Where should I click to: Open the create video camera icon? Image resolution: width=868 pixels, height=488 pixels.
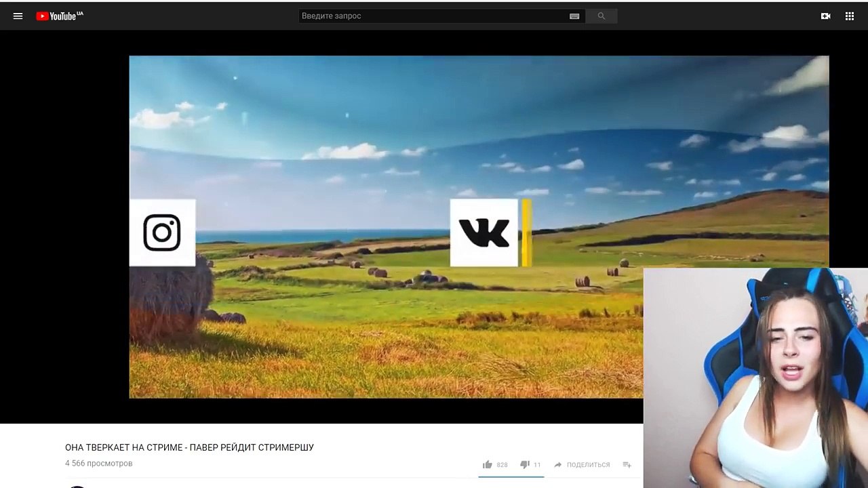click(x=825, y=16)
